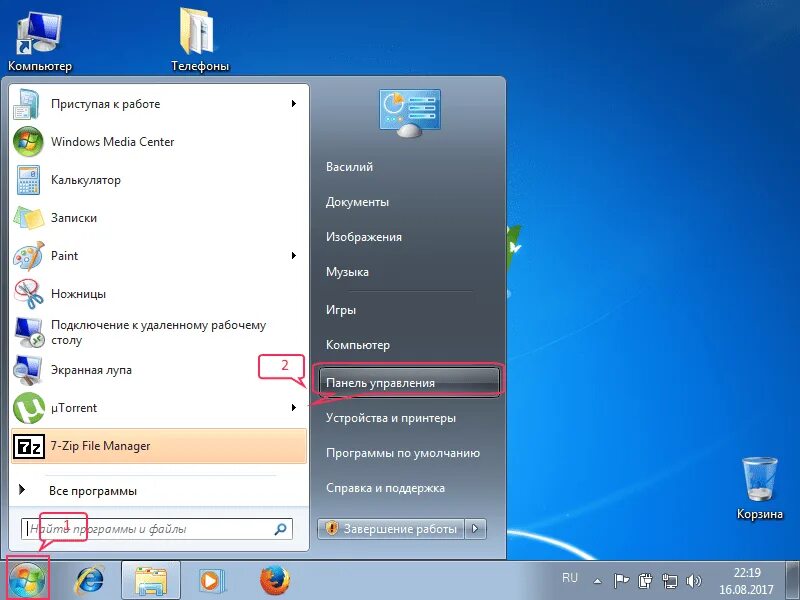This screenshot has width=800, height=600.
Task: Open Компьютер in Start menu right pane
Action: point(358,345)
